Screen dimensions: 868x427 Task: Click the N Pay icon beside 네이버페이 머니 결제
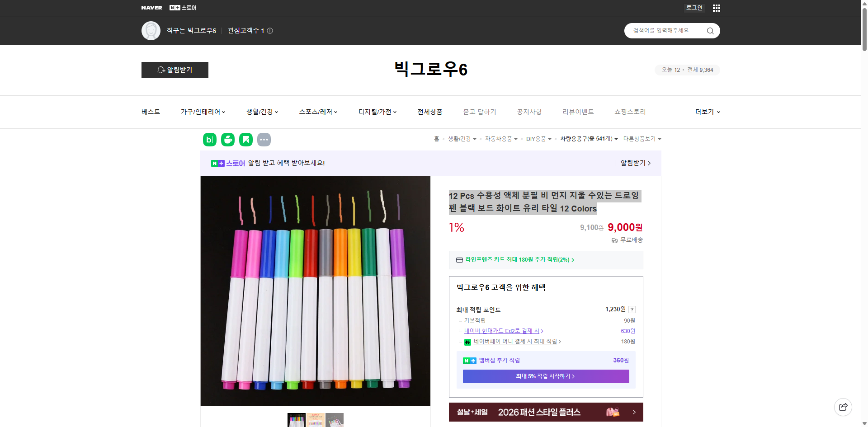(x=467, y=342)
